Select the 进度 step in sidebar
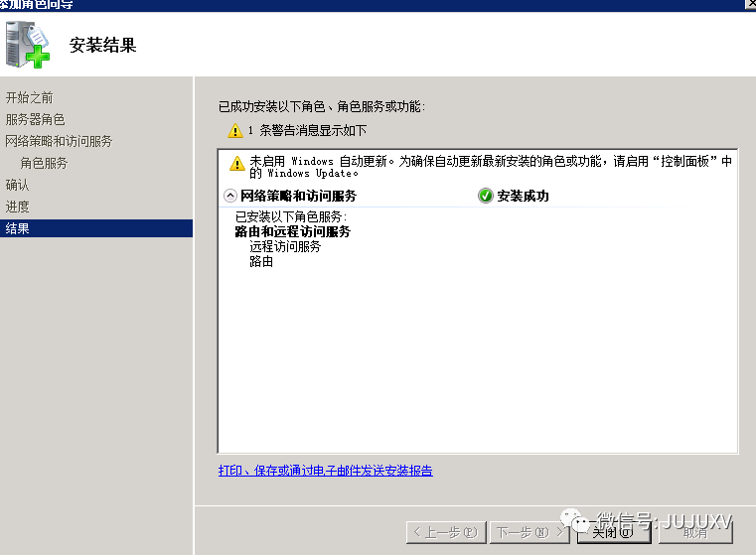 tap(17, 207)
